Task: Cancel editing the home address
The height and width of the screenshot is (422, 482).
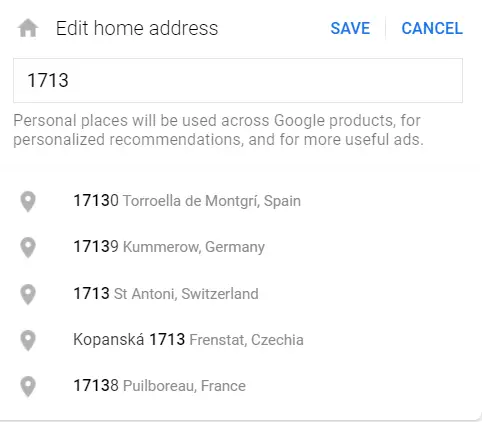Action: click(432, 28)
